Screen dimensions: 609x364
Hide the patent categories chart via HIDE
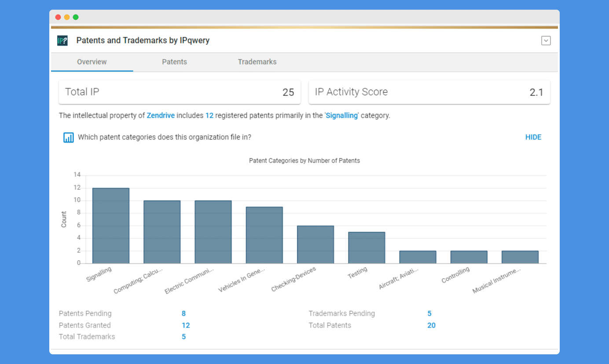tap(533, 137)
